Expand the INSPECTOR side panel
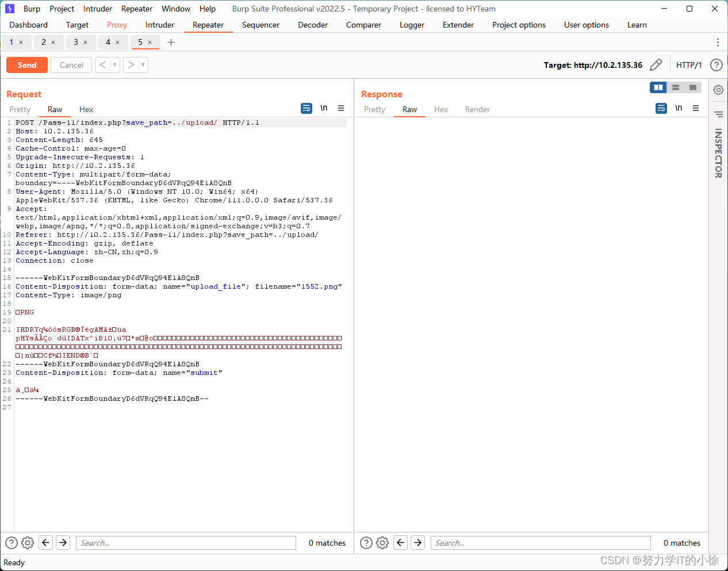 (x=718, y=153)
